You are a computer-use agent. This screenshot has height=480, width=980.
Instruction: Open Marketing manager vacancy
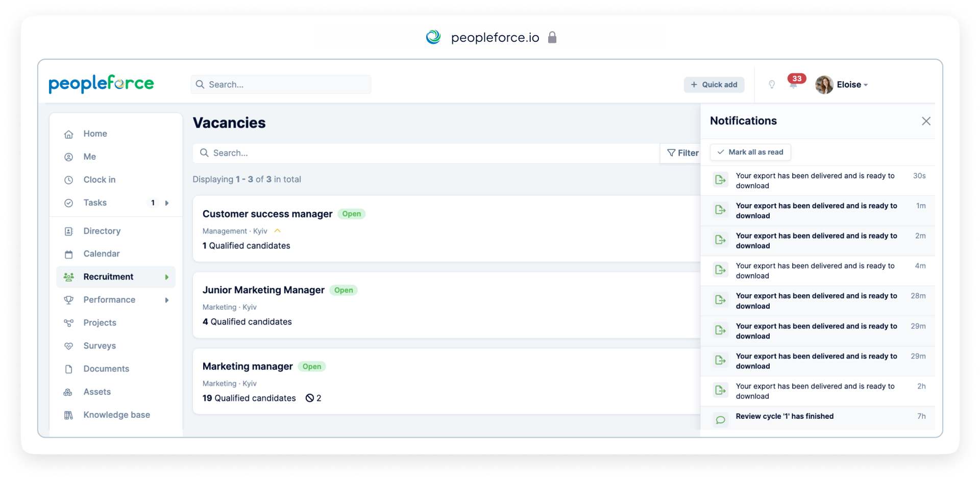coord(248,366)
